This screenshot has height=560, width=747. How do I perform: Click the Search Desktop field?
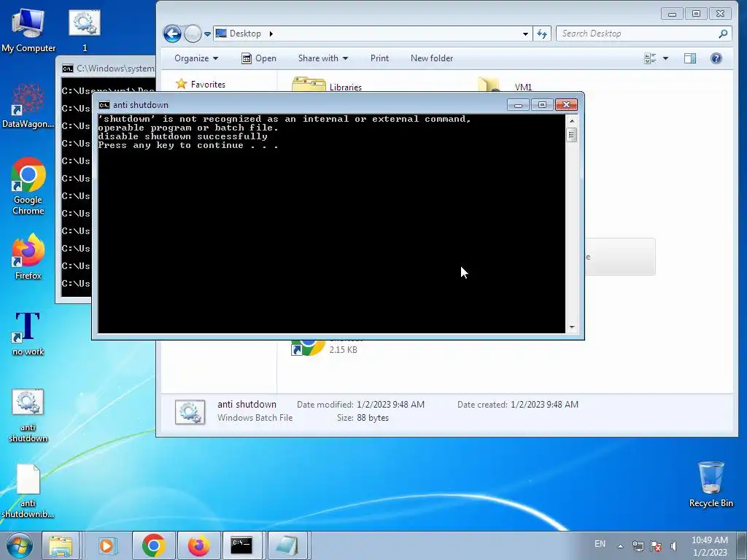[643, 34]
